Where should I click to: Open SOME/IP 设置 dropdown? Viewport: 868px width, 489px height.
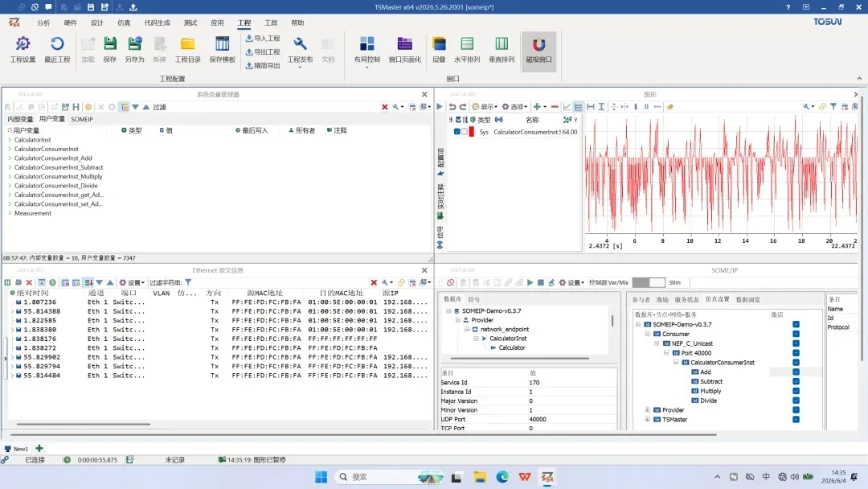coord(571,282)
